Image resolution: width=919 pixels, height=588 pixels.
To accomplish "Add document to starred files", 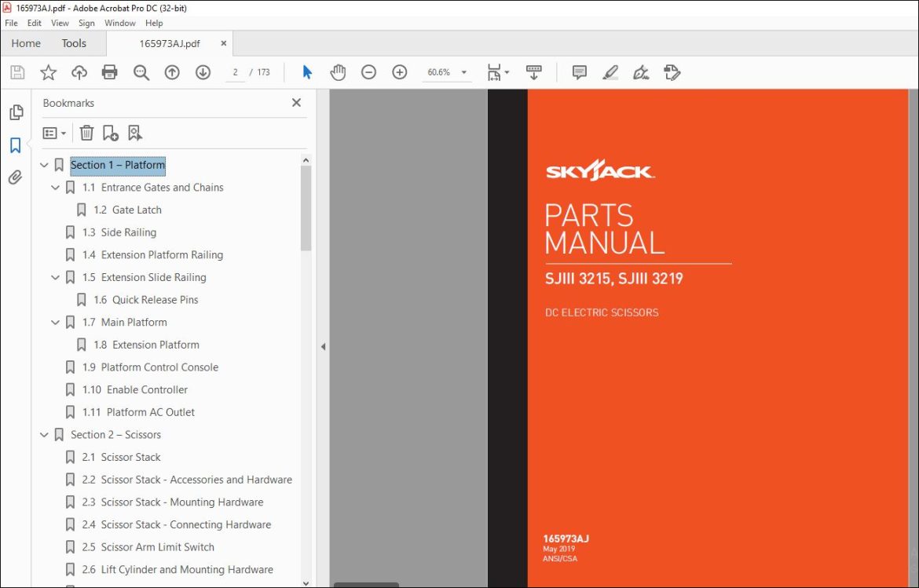I will [x=48, y=73].
